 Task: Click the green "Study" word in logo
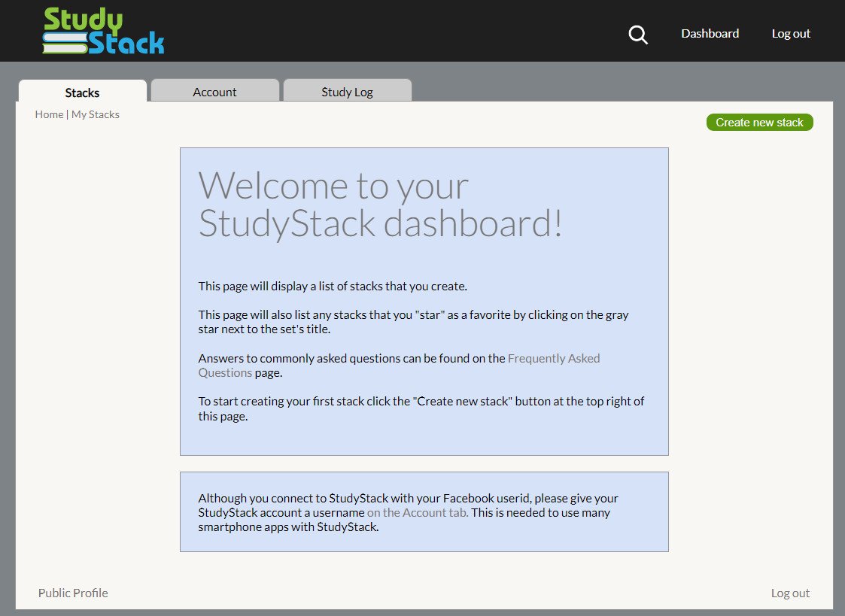point(83,20)
